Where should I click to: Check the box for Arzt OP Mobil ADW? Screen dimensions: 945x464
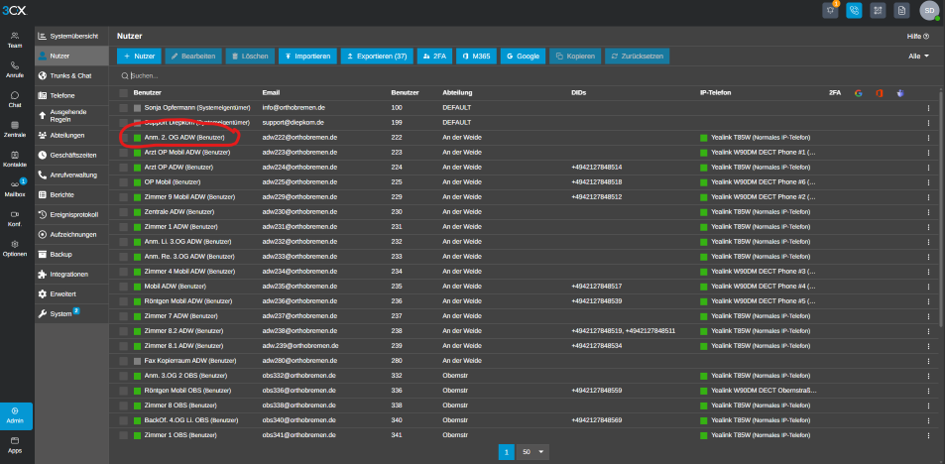[x=124, y=152]
